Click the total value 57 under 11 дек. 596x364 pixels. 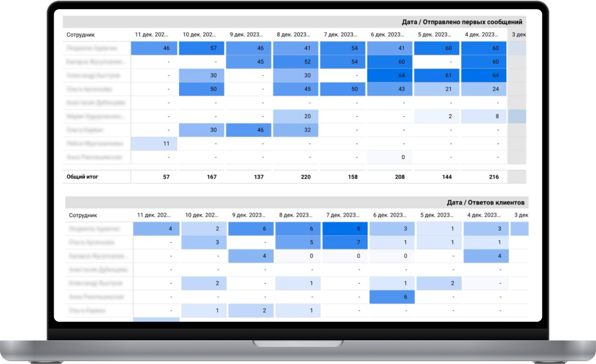[166, 177]
